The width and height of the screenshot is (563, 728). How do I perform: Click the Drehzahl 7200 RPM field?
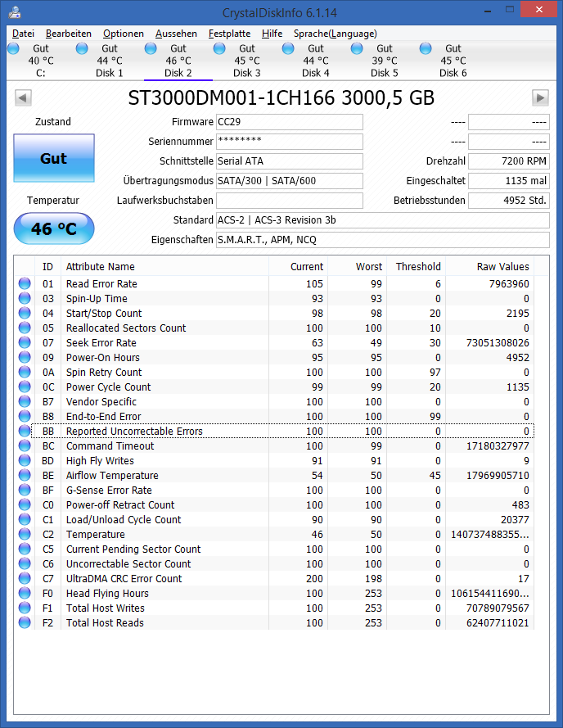click(509, 161)
